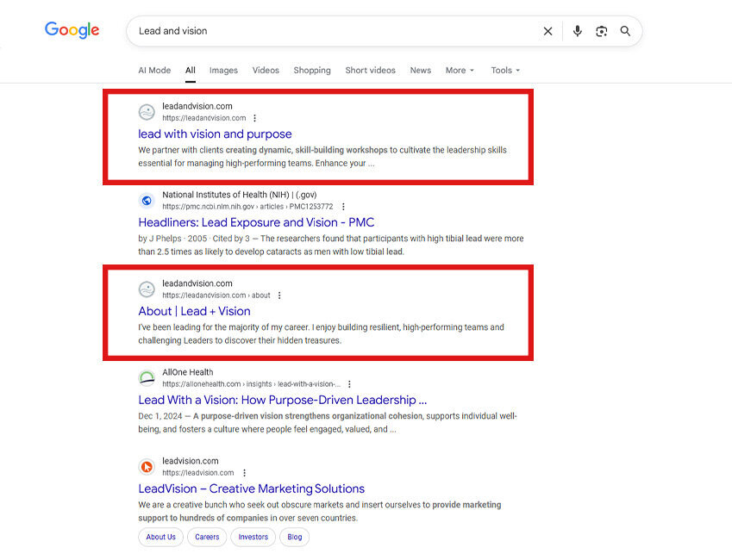Open three-dot menu for NIH result
This screenshot has height=560, width=732.
[343, 207]
